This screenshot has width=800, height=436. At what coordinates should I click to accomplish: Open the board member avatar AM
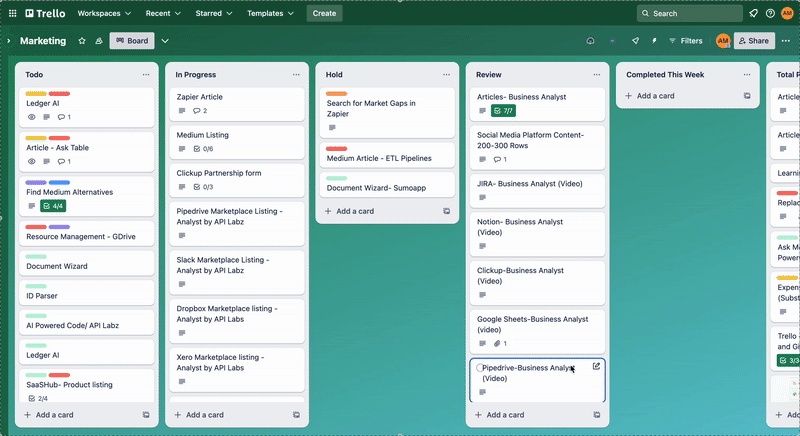[723, 41]
